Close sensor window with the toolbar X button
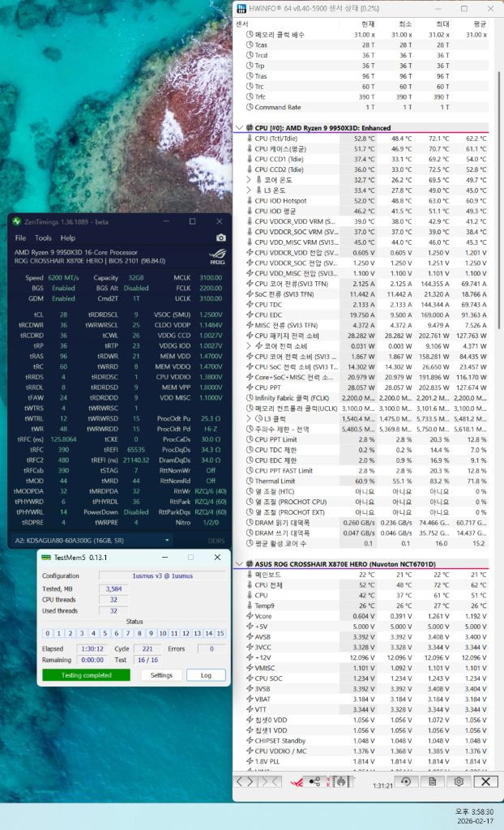This screenshot has width=504, height=830. pyautogui.click(x=485, y=781)
